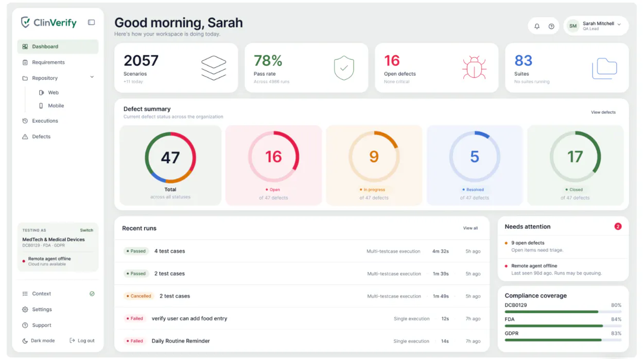Select the Resolved 5 defects card

[x=475, y=165]
